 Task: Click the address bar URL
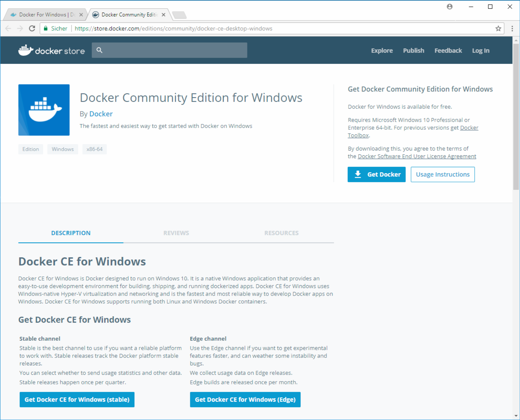pyautogui.click(x=173, y=29)
